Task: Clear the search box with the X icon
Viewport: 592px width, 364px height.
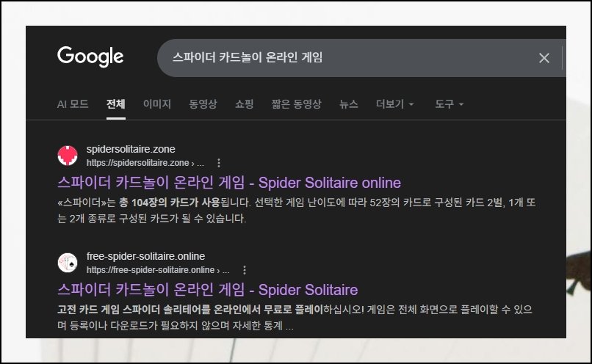Action: pyautogui.click(x=544, y=58)
